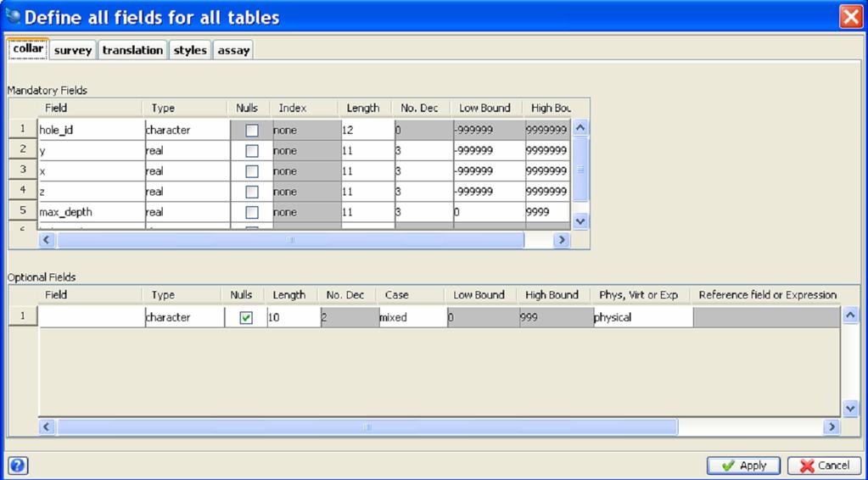Select mandatory row header 4
The height and width of the screenshot is (480, 868).
tap(23, 190)
